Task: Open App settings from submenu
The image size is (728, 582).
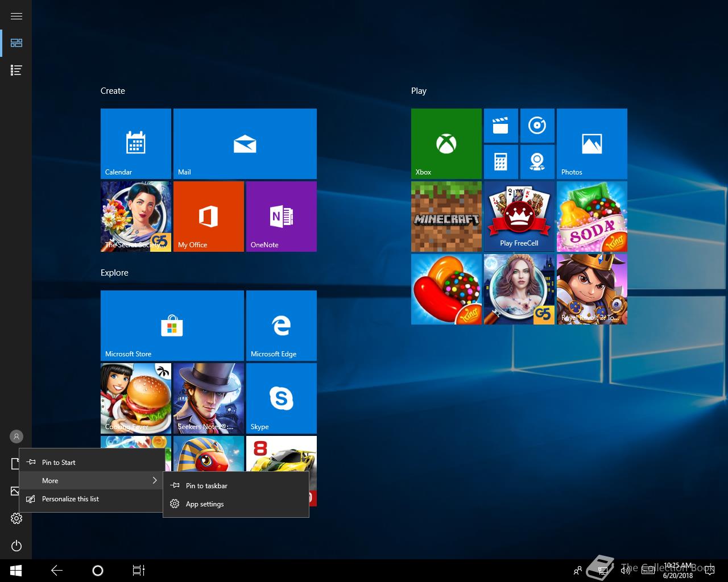Action: tap(236, 504)
